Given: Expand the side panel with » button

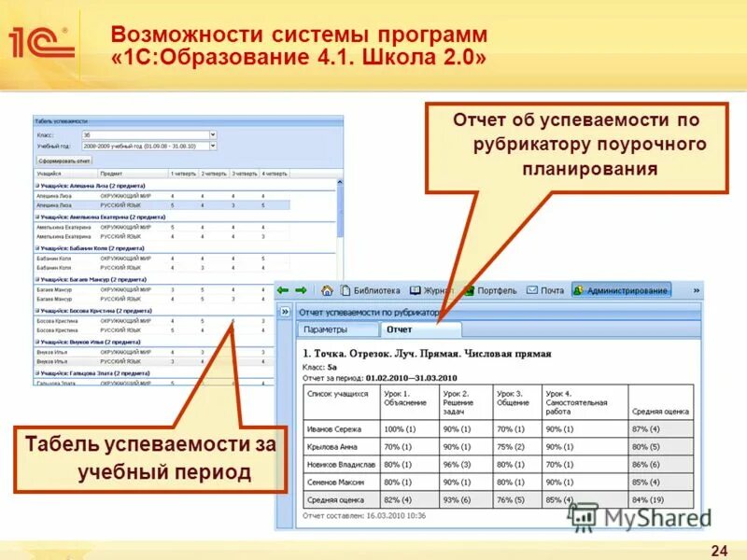Looking at the screenshot, I should [x=285, y=312].
